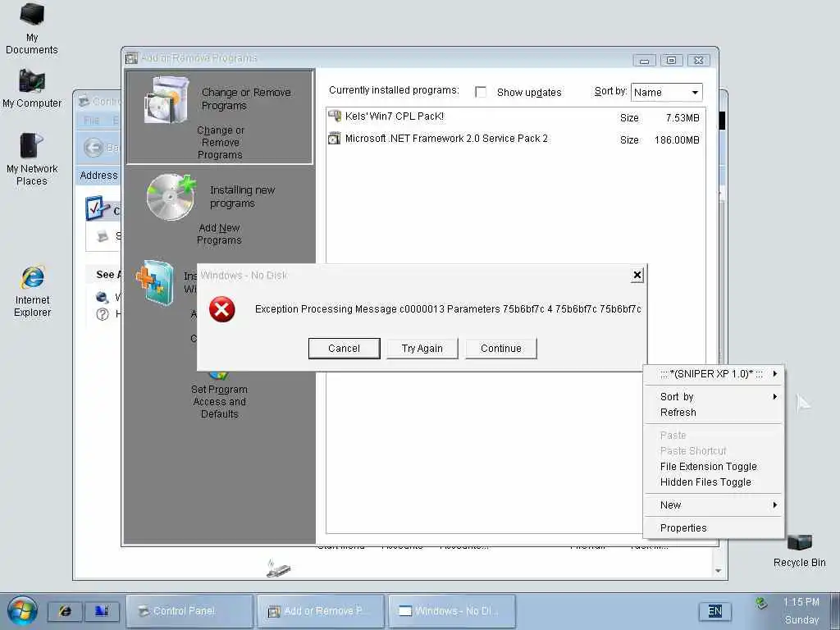Image resolution: width=840 pixels, height=630 pixels.
Task: Click the icon at bottom of Control Panel
Action: [x=278, y=568]
